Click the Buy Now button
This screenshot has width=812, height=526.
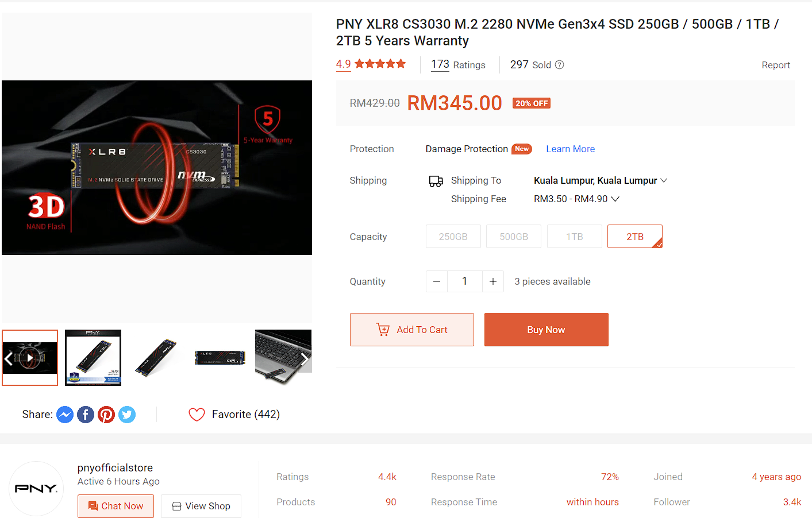pos(547,330)
